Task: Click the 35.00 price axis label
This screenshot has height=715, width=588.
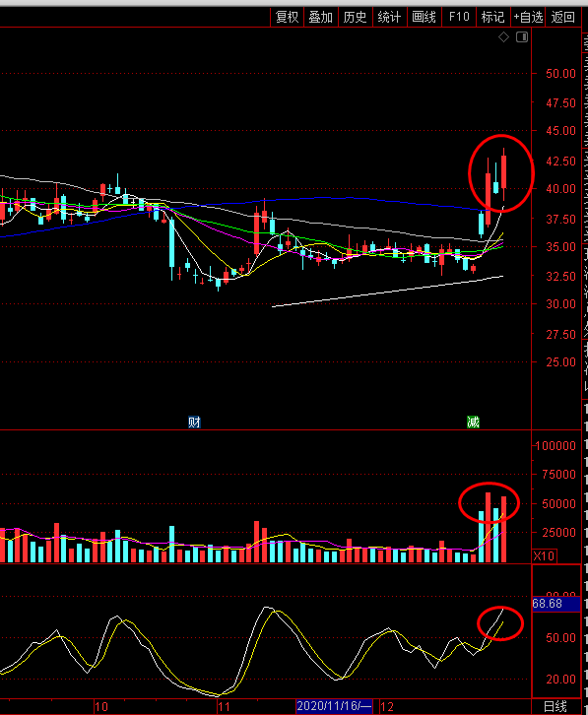Action: 560,246
